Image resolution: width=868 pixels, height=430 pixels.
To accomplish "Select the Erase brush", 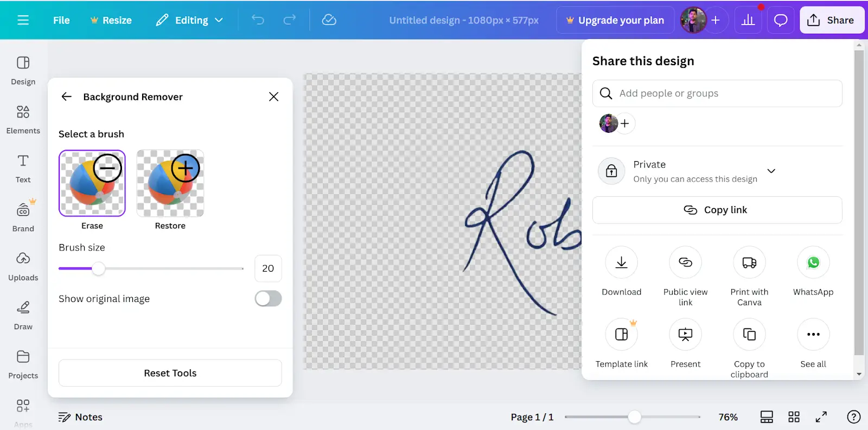I will (x=92, y=183).
